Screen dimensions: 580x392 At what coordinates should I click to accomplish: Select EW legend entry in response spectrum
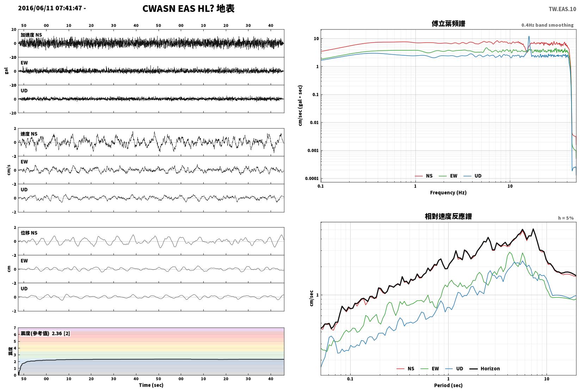tap(430, 368)
